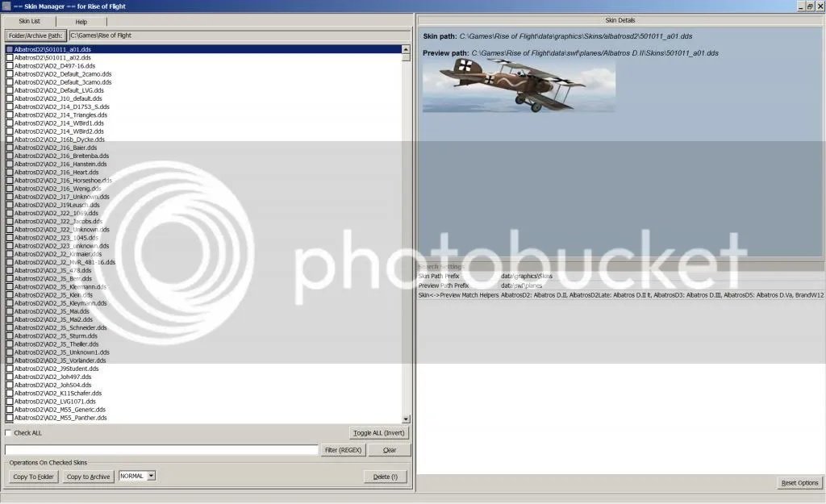Tick the Check ALL checkbox
The image size is (826, 504).
pos(8,433)
